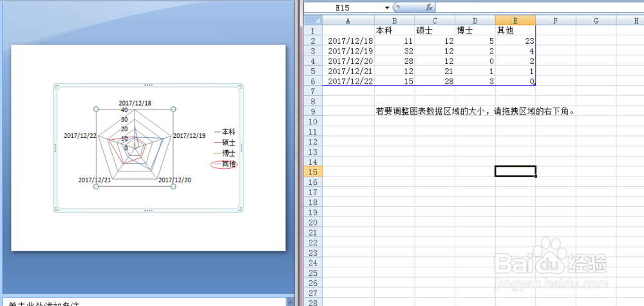644x306 pixels.
Task: Click the 博士 legend entry in chart
Action: tap(225, 153)
